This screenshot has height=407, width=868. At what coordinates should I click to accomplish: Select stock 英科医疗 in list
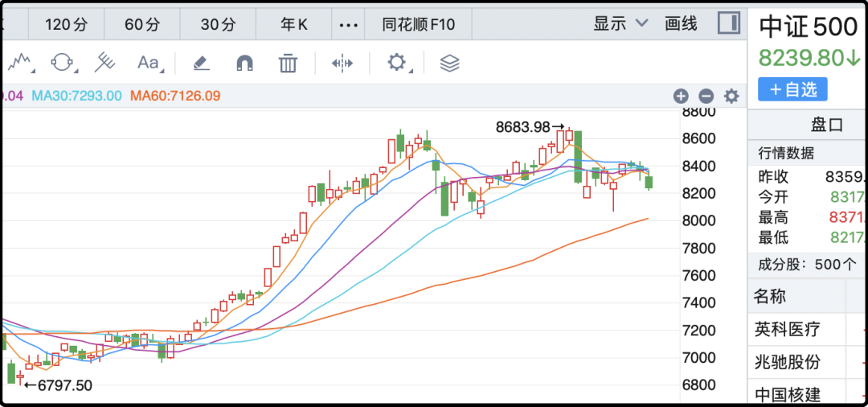pos(787,330)
